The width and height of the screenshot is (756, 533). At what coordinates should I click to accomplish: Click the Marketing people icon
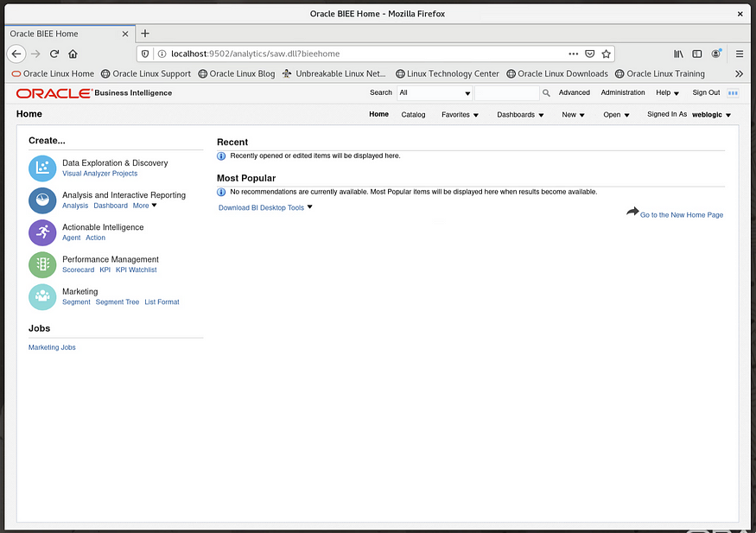(x=42, y=297)
